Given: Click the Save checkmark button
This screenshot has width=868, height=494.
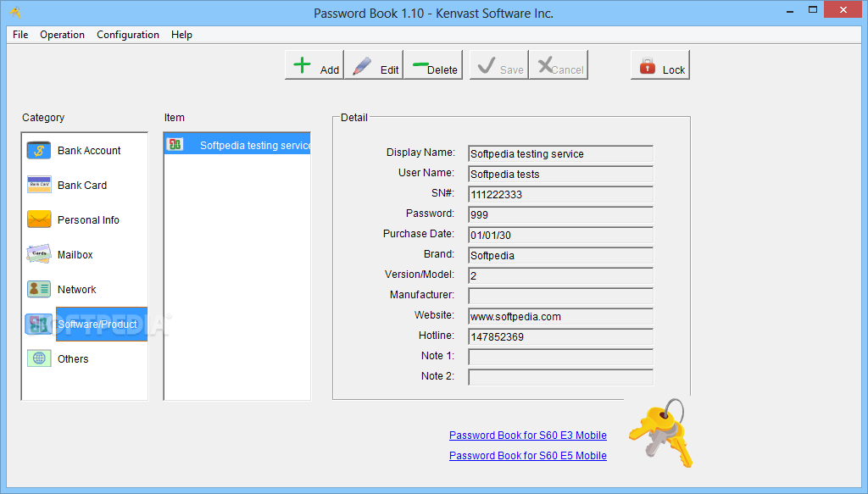Looking at the screenshot, I should (x=498, y=65).
